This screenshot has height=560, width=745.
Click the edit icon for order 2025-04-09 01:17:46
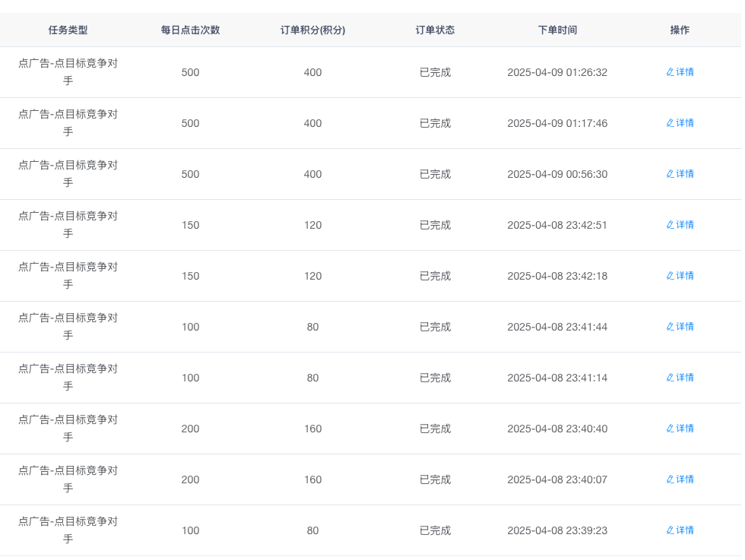click(x=670, y=123)
